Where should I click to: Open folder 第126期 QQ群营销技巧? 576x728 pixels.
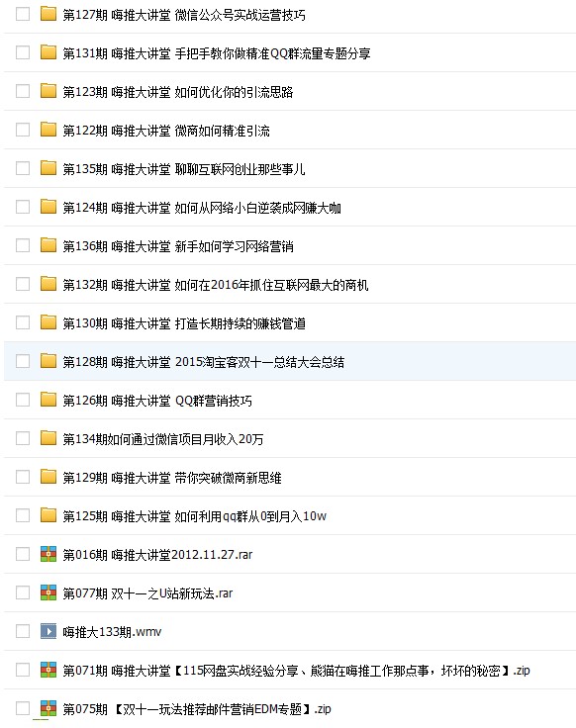point(157,401)
